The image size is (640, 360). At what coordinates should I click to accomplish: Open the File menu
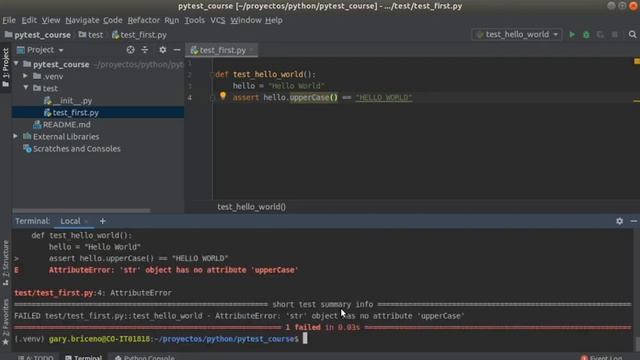9,20
